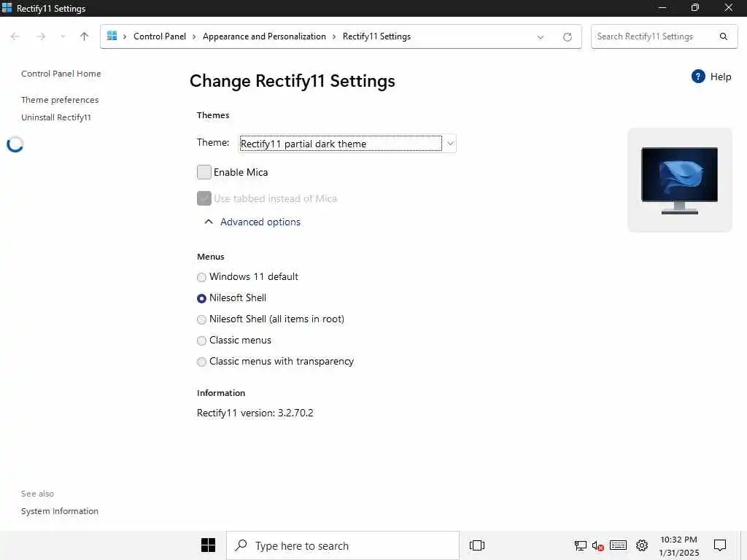Open the touch keyboard tray icon
Screen dimensions: 747x560
pos(618,545)
